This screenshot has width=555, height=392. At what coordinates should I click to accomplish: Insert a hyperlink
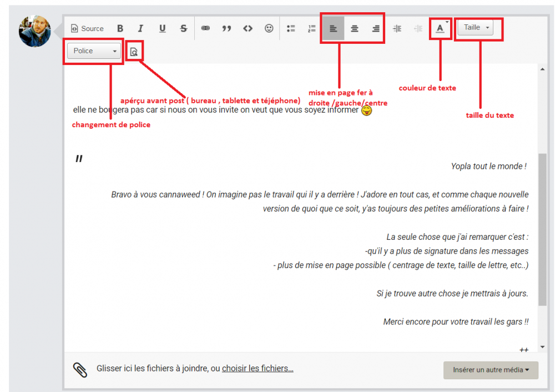pos(205,28)
